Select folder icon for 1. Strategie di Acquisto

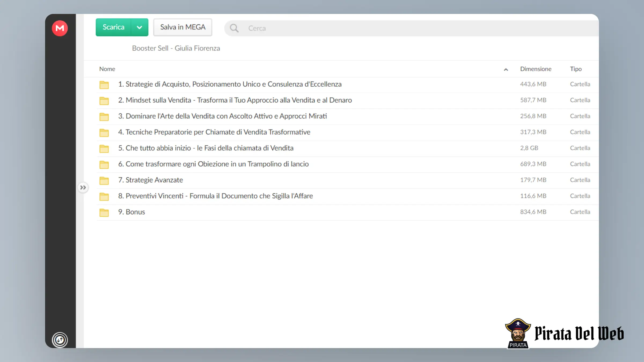click(x=104, y=85)
